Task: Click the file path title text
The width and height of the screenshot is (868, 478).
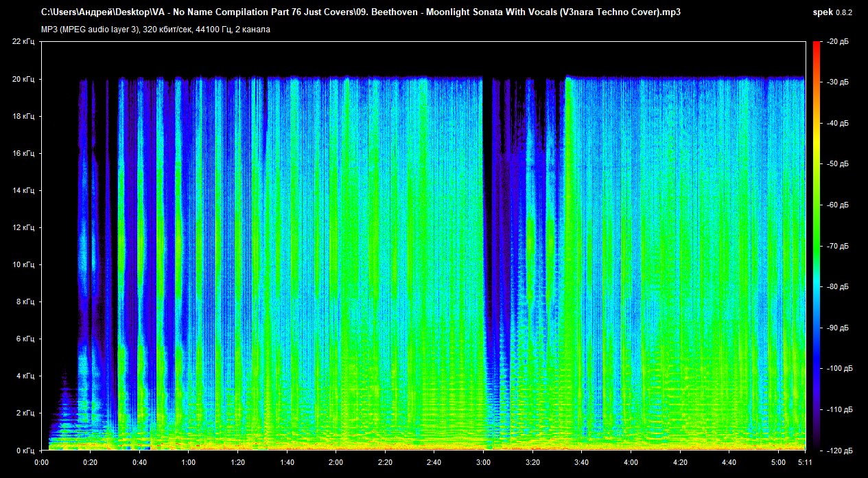Action: [x=361, y=12]
